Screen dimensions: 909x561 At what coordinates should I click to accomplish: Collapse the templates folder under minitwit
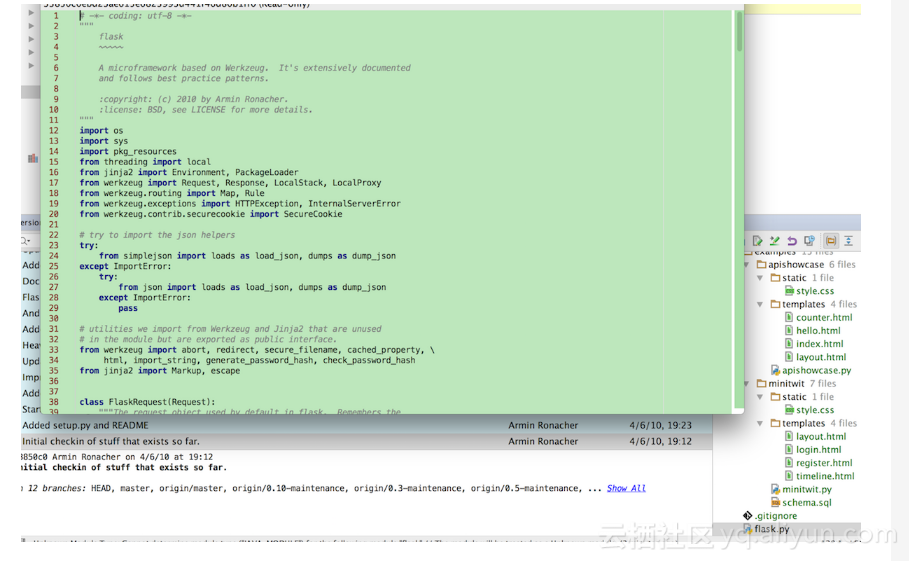point(760,424)
